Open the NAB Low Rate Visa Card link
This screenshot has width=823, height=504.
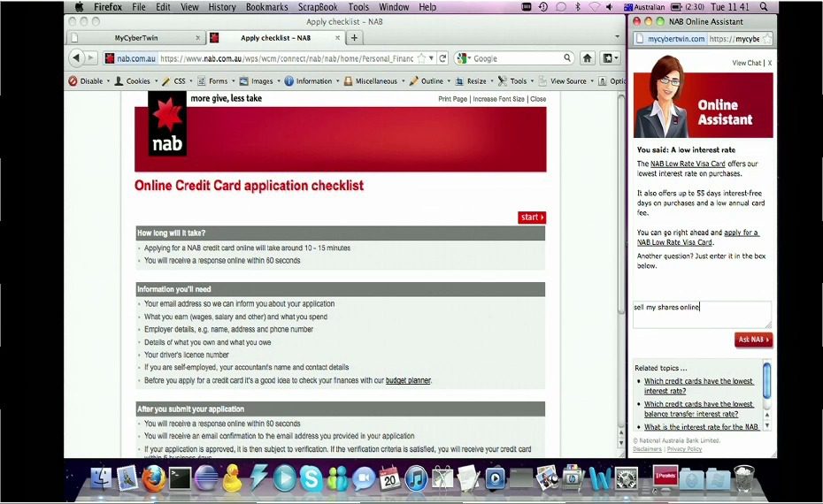click(688, 164)
